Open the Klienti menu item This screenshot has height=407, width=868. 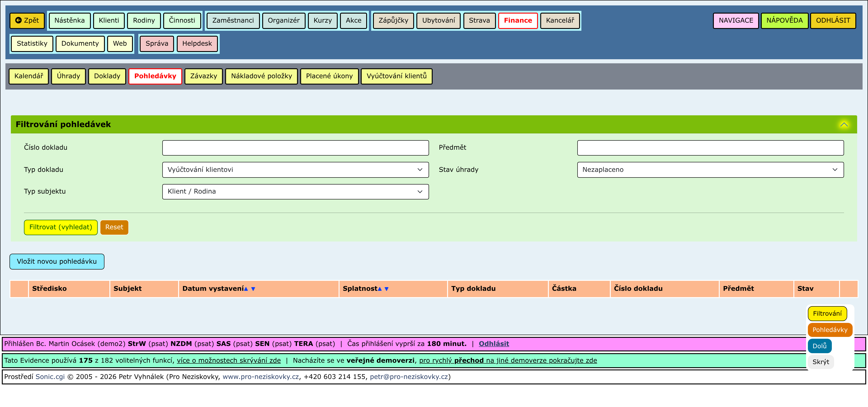click(108, 21)
